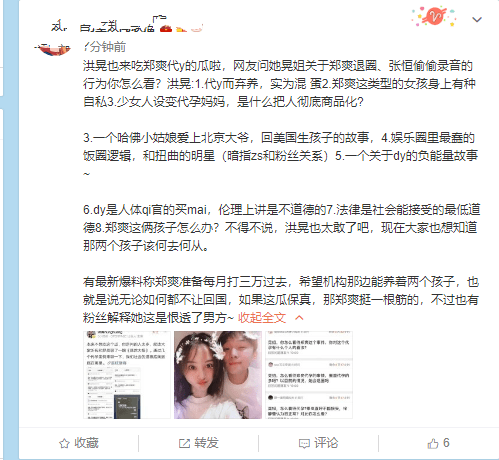Click the star favorite icon
The height and width of the screenshot is (460, 499).
pyautogui.click(x=64, y=443)
